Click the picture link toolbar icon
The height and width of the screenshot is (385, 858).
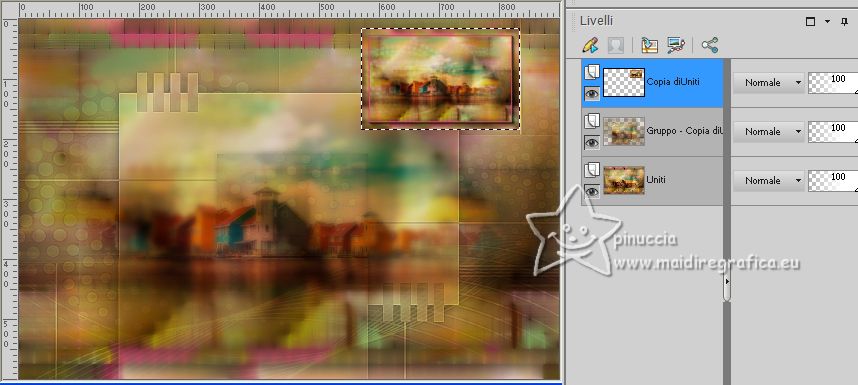point(676,45)
